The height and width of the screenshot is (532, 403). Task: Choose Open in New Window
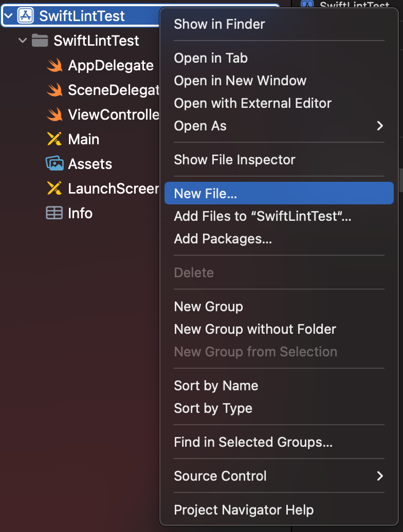279,81
